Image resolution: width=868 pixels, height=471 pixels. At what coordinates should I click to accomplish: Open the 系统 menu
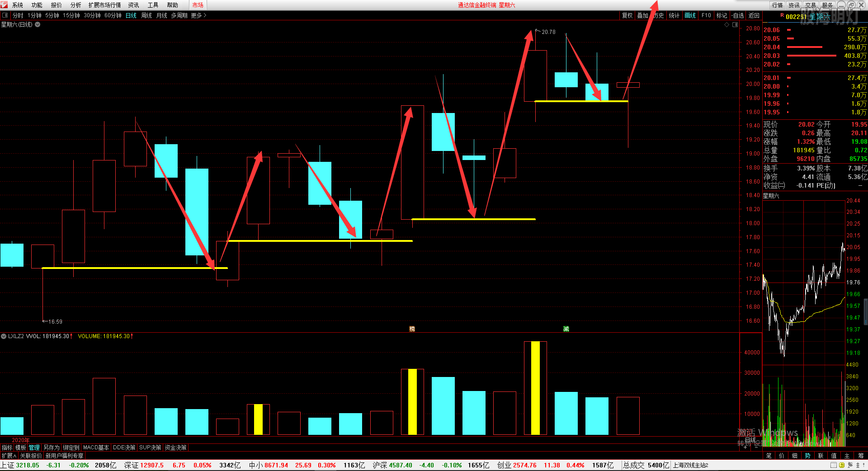18,5
